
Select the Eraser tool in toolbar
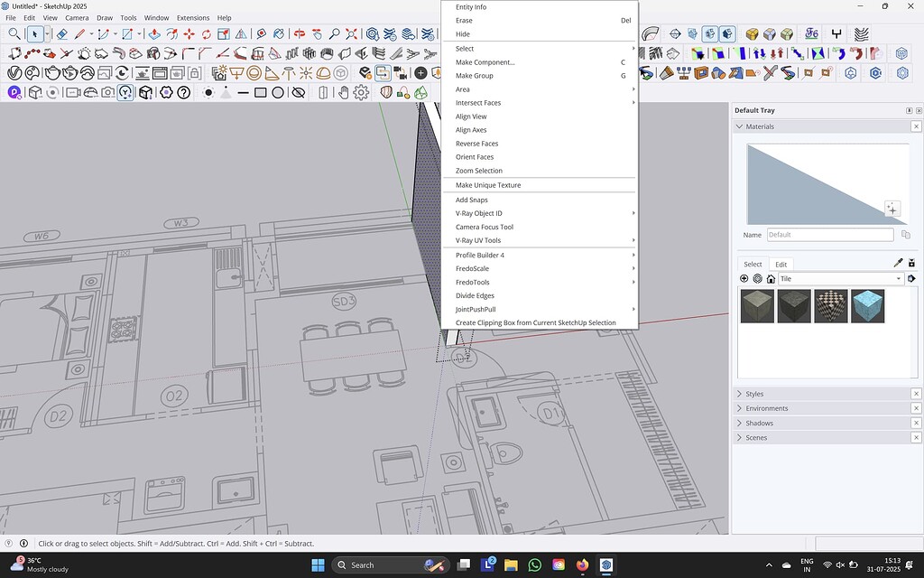61,34
